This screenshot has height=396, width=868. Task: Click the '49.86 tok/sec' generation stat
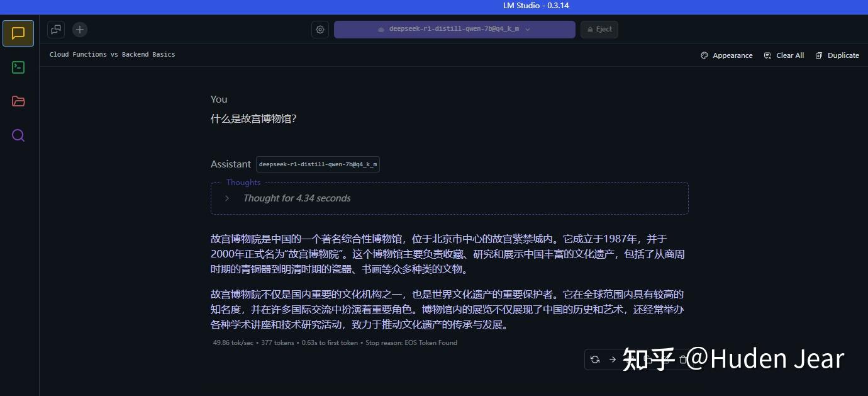(x=233, y=343)
